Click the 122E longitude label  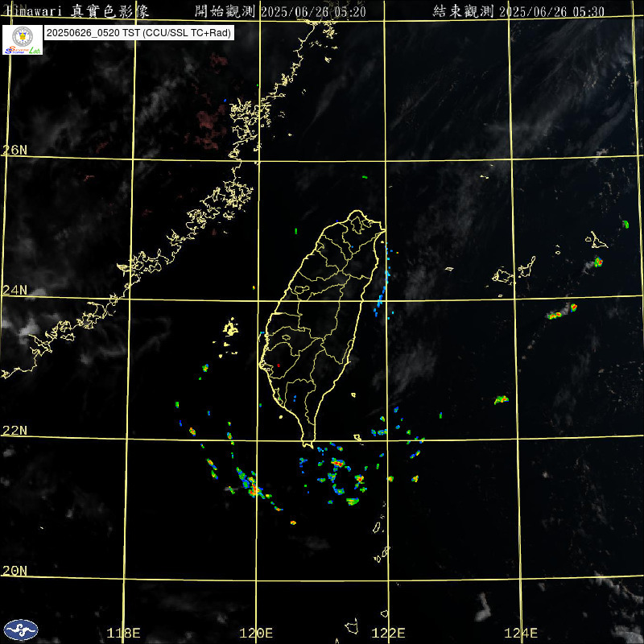coord(388,633)
